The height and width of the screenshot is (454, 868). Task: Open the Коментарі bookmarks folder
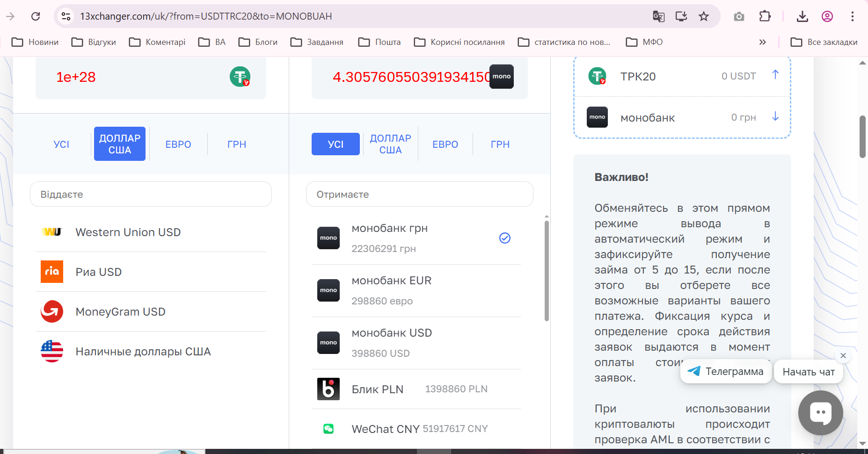[x=157, y=42]
